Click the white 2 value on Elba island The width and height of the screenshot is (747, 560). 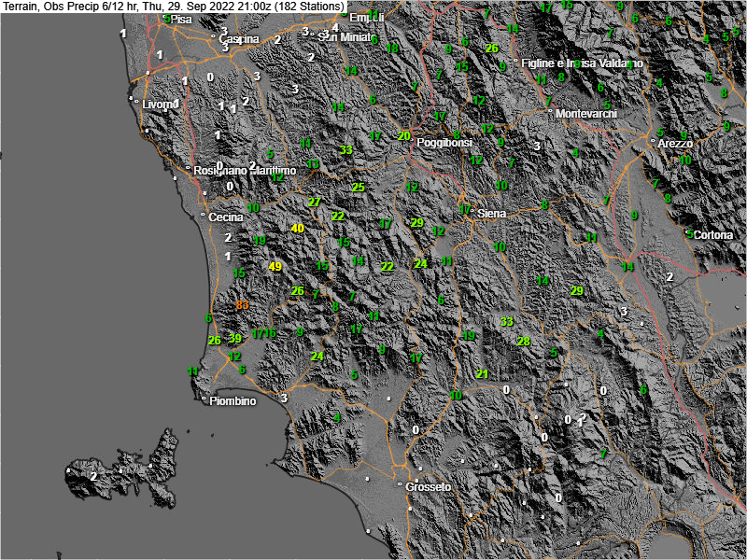93,476
